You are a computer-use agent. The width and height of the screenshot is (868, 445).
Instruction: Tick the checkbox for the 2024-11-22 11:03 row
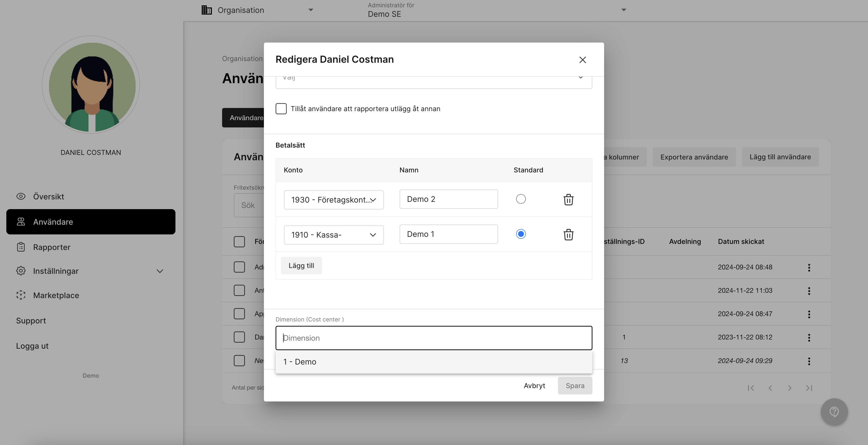coord(239,290)
